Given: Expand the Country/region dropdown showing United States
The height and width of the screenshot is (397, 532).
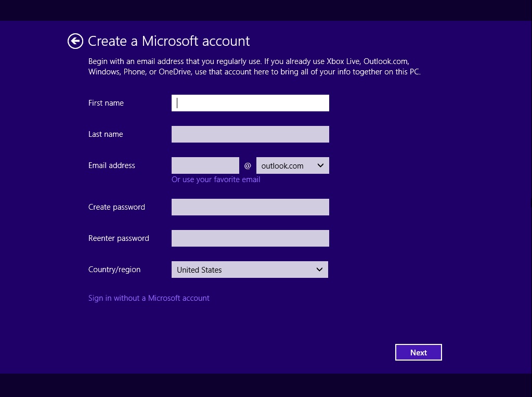Looking at the screenshot, I should point(250,270).
